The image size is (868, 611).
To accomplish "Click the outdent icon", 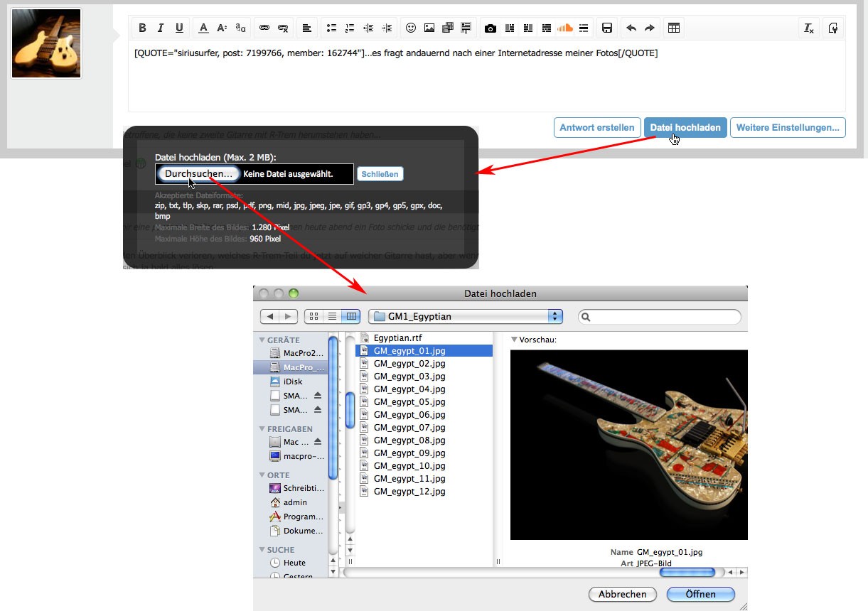I will click(x=368, y=28).
